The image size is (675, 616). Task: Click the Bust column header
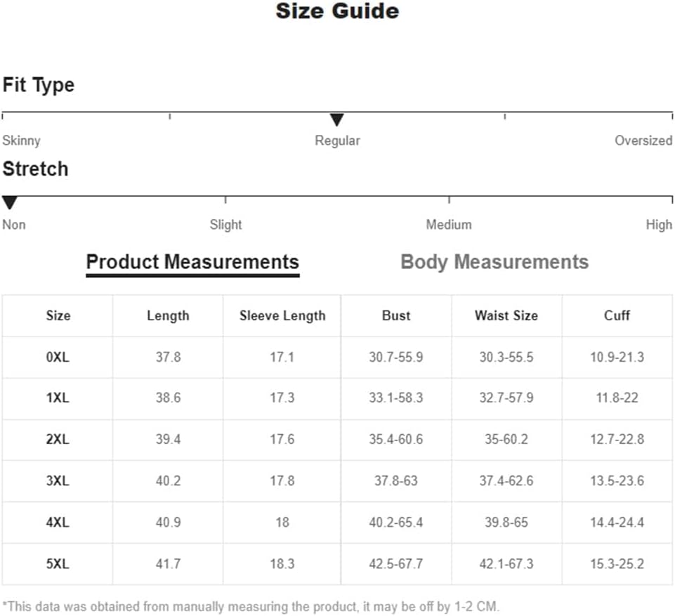[396, 315]
